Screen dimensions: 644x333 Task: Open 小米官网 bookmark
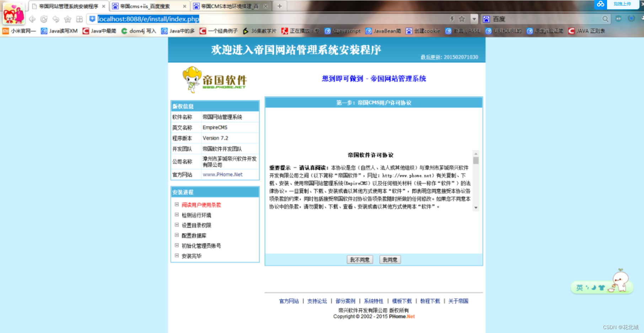(20, 31)
